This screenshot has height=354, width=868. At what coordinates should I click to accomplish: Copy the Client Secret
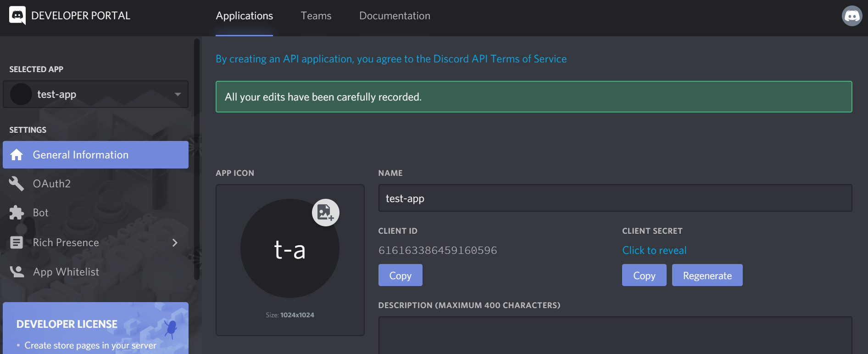click(644, 275)
